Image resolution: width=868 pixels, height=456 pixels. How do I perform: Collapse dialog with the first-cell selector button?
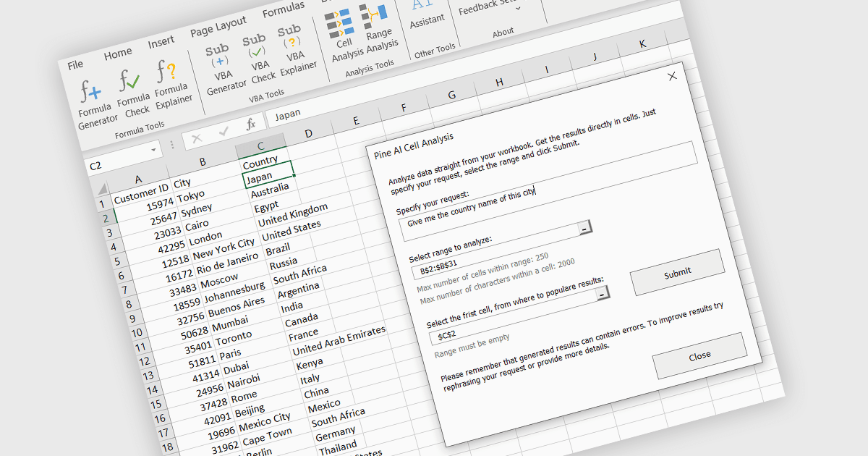click(602, 293)
